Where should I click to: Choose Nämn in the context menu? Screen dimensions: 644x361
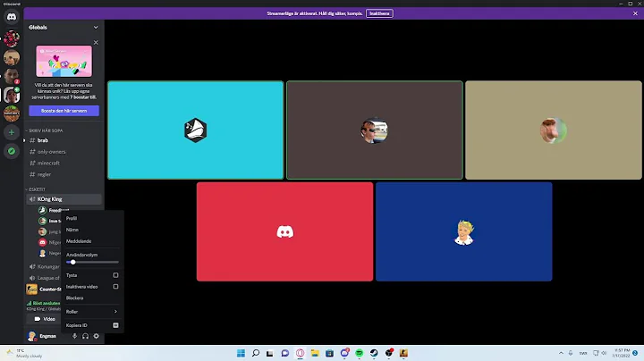pyautogui.click(x=92, y=230)
